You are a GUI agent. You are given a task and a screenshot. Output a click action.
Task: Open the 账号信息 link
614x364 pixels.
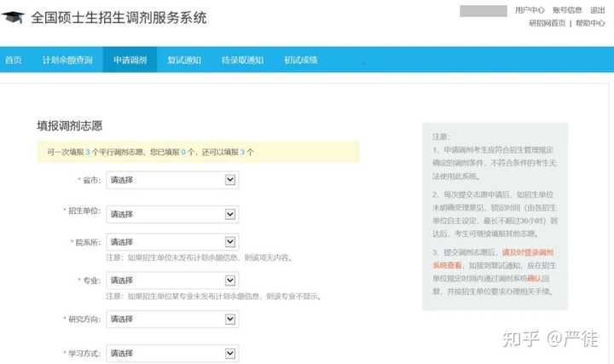point(567,10)
